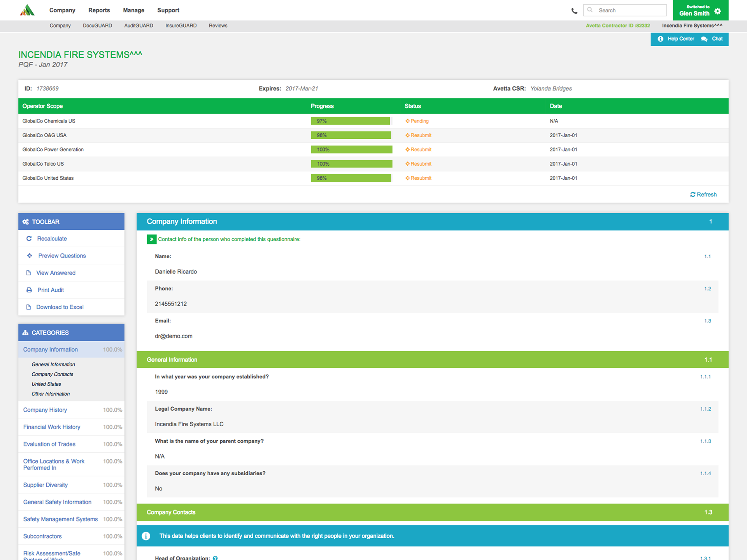Click the Refresh arrows icon
747x560 pixels.
(693, 194)
